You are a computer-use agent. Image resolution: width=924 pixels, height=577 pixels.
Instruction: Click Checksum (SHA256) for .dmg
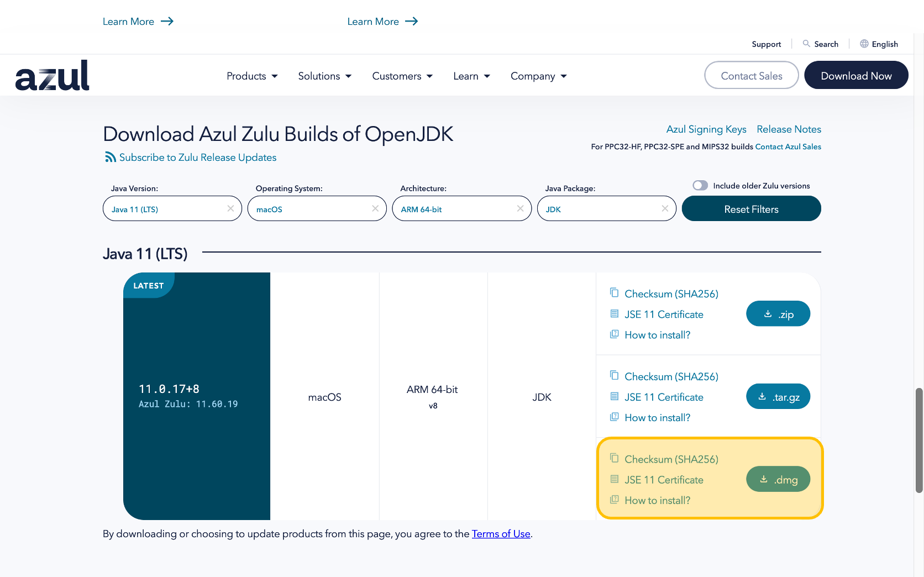tap(671, 459)
